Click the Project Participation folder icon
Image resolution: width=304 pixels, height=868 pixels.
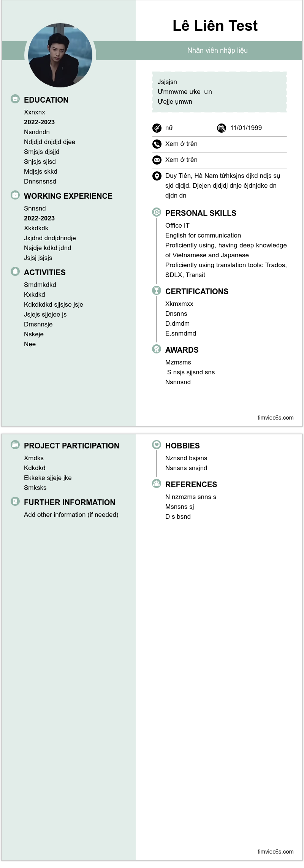point(15,445)
